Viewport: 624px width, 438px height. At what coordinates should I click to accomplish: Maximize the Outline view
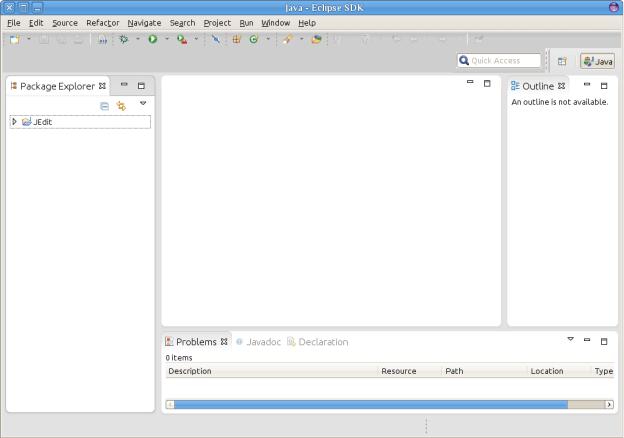(604, 86)
